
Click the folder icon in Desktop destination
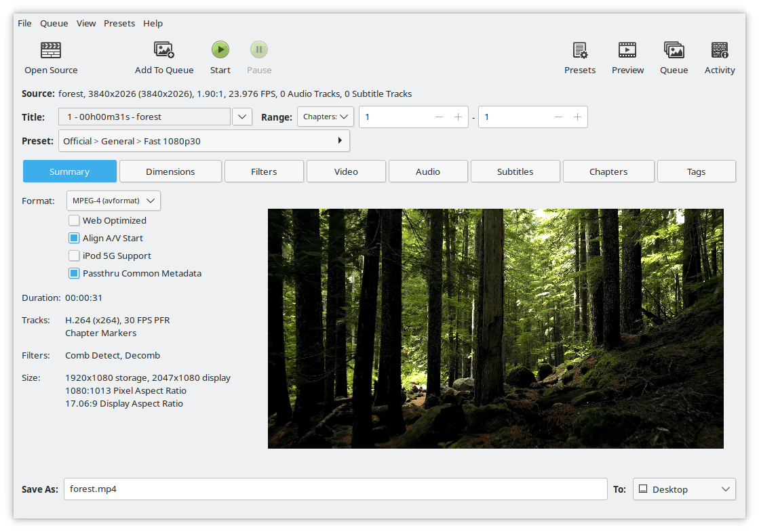pyautogui.click(x=643, y=489)
